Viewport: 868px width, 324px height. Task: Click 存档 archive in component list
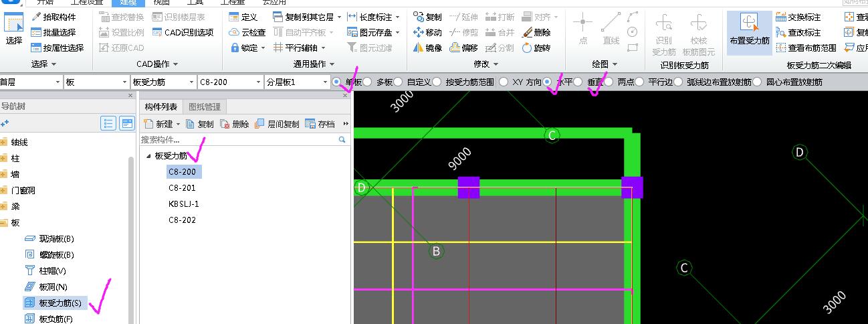320,124
